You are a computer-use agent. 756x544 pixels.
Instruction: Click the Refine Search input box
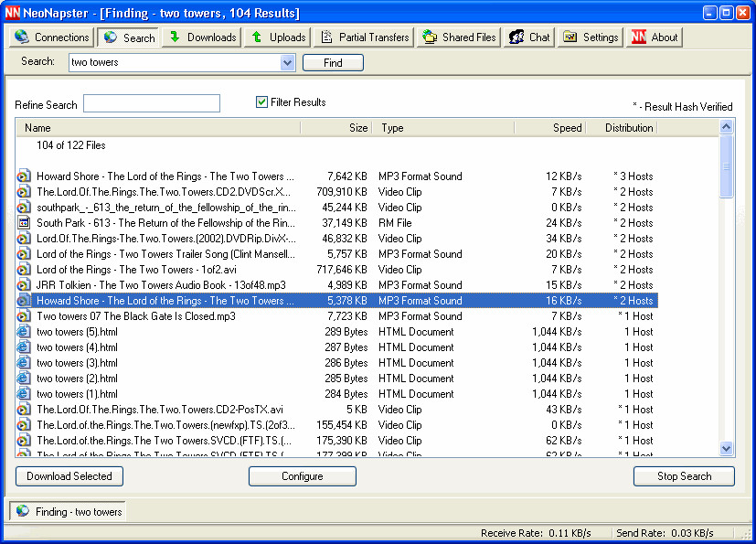click(x=152, y=103)
